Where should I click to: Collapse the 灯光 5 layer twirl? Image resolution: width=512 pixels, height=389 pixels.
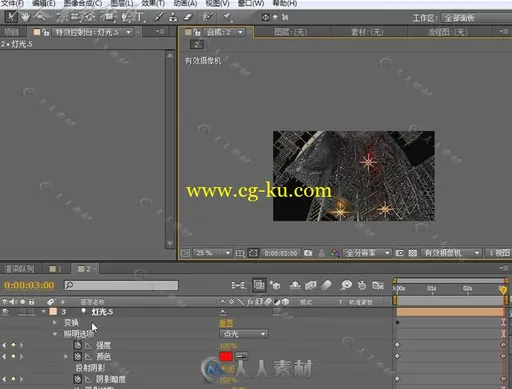[x=43, y=312]
